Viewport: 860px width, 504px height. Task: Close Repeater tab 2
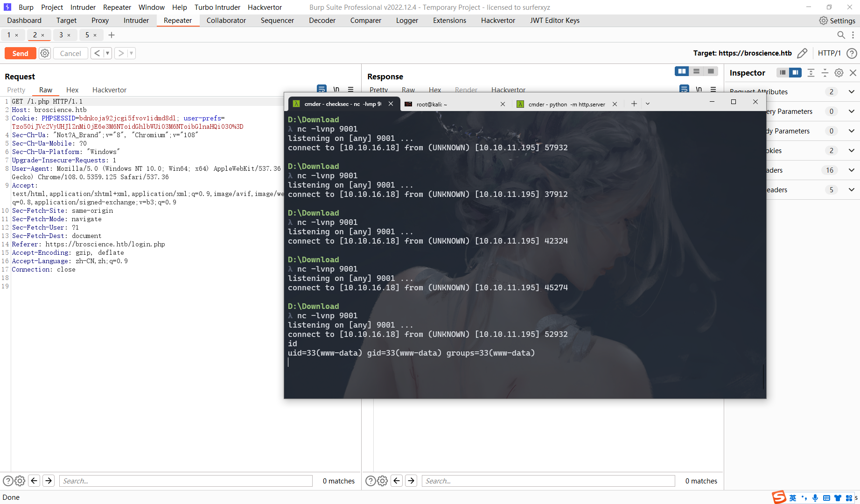click(x=43, y=35)
